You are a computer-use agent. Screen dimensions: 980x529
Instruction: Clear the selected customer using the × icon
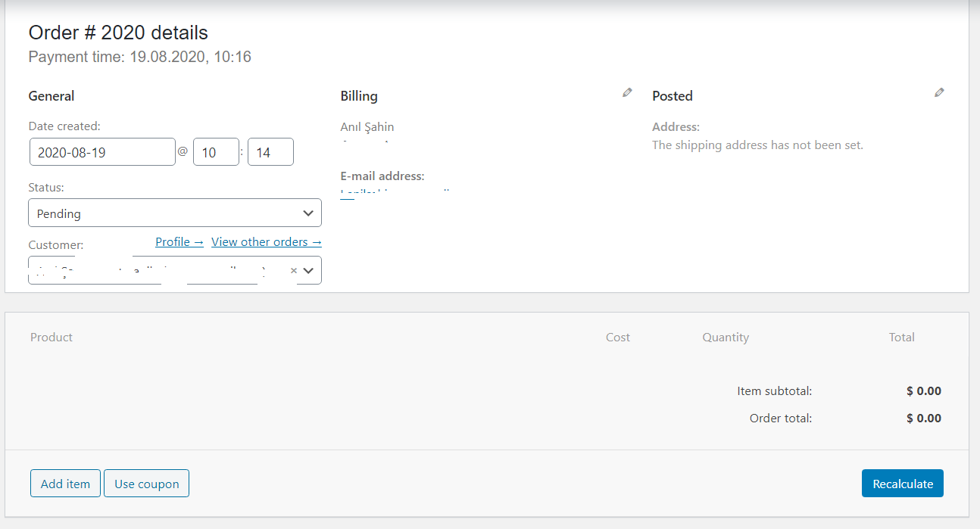click(x=293, y=269)
